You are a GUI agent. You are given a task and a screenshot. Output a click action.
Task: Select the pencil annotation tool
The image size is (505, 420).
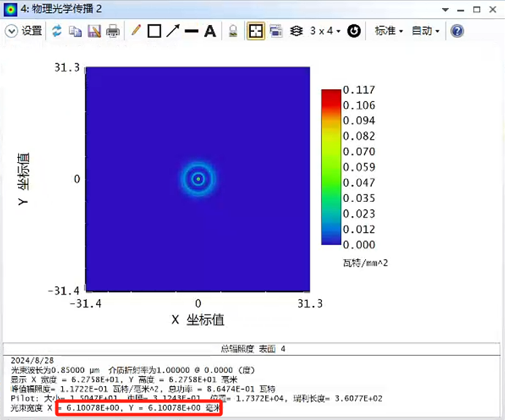(136, 30)
